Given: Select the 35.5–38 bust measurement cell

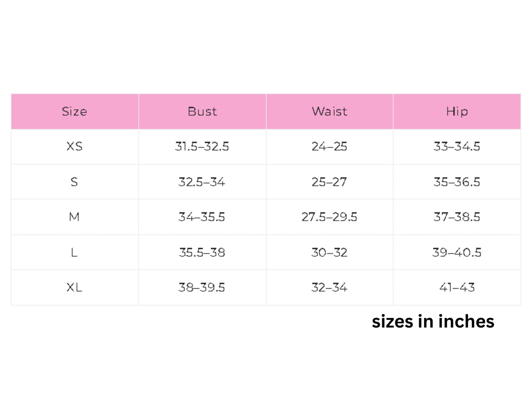Looking at the screenshot, I should point(202,252).
